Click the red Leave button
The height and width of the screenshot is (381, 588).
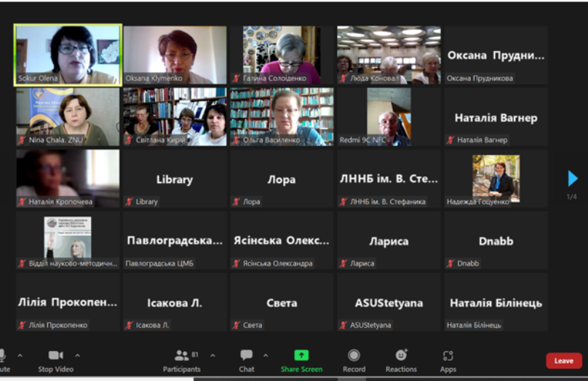coord(563,361)
